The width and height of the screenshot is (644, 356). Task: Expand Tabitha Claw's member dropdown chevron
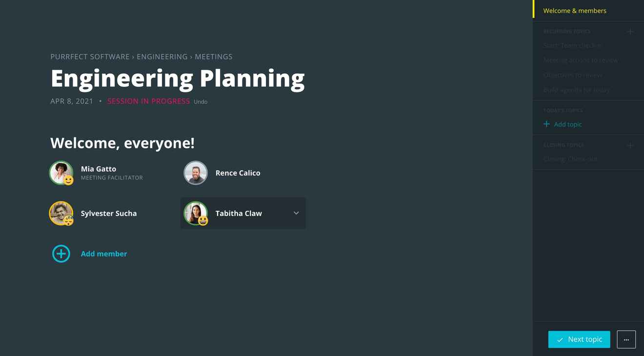(x=296, y=213)
